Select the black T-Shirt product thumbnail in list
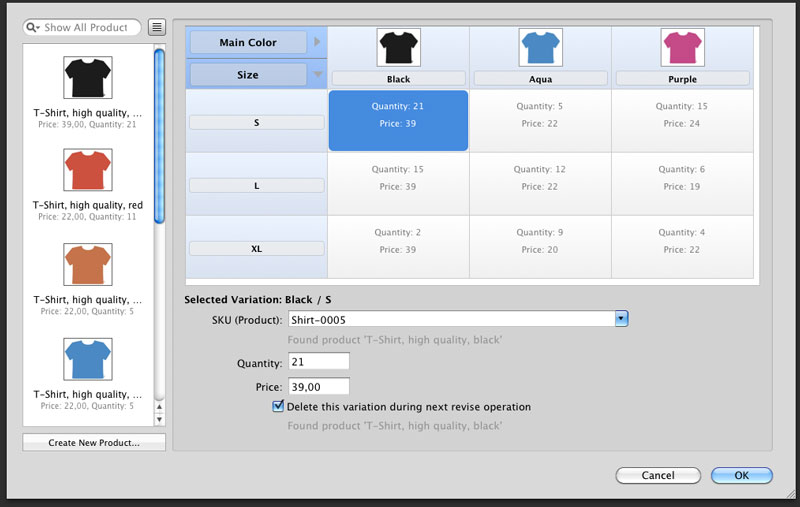This screenshot has width=800, height=507. pyautogui.click(x=88, y=78)
